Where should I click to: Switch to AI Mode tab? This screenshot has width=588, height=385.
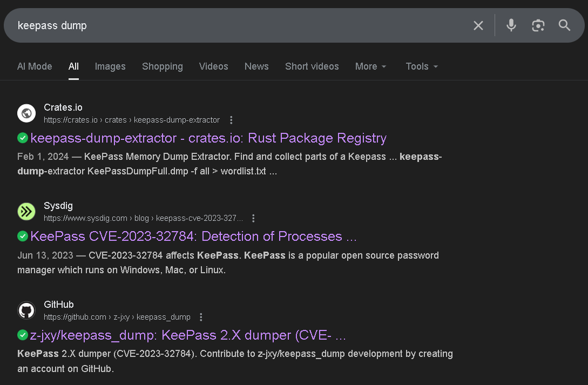click(x=35, y=66)
